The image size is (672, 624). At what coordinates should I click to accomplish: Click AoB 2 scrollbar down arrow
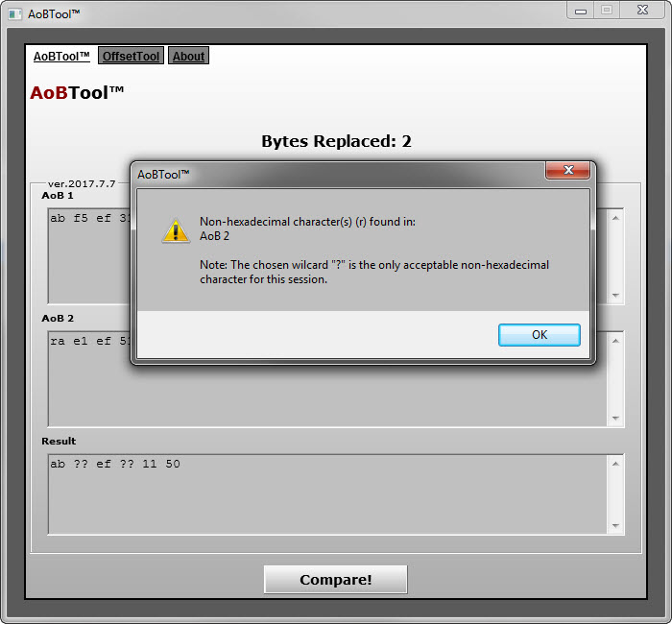pyautogui.click(x=615, y=418)
